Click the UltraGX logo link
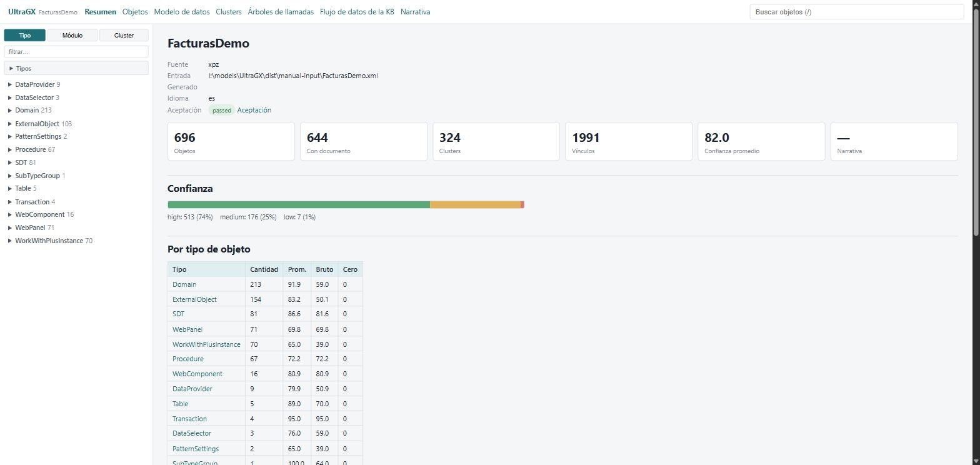Viewport: 980px width, 465px height. coord(22,12)
